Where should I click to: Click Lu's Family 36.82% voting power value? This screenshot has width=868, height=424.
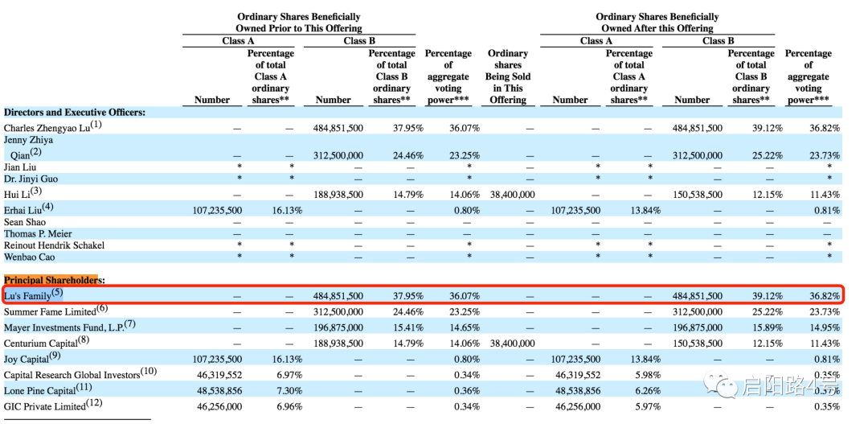[825, 297]
